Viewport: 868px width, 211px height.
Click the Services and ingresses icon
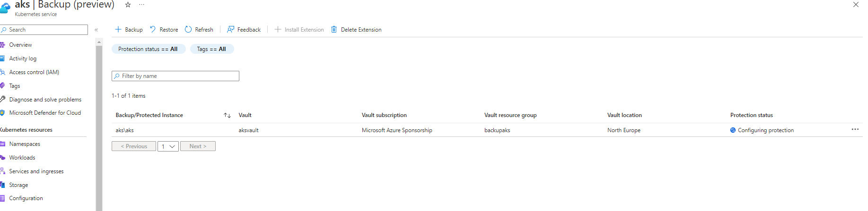click(2, 171)
